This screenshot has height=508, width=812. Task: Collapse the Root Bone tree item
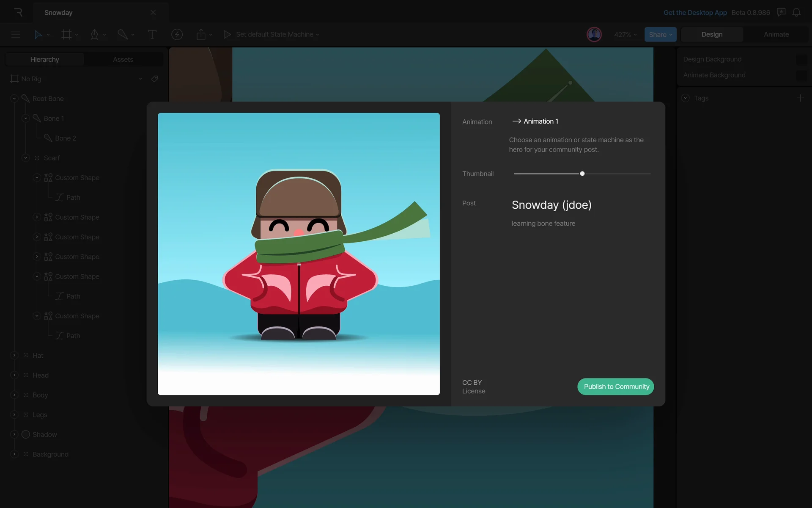pyautogui.click(x=14, y=99)
